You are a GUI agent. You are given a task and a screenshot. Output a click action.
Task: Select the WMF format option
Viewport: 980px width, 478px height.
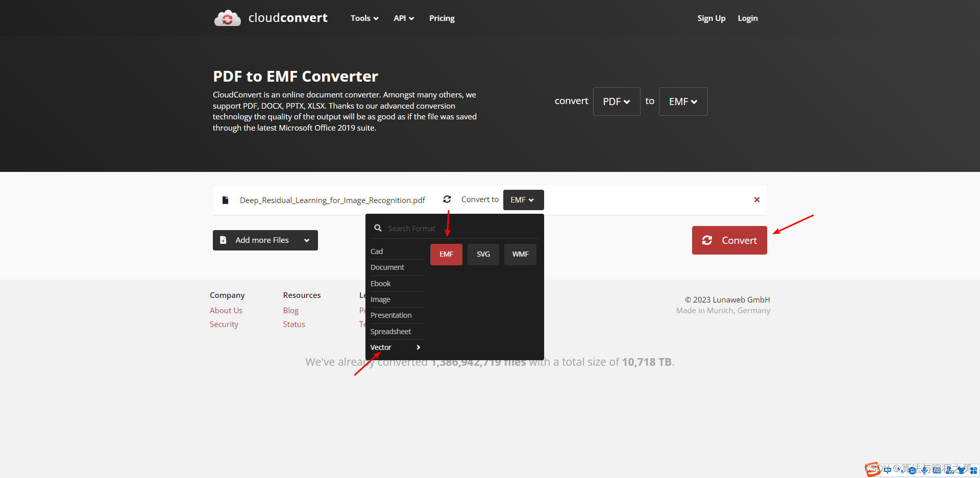(x=520, y=254)
